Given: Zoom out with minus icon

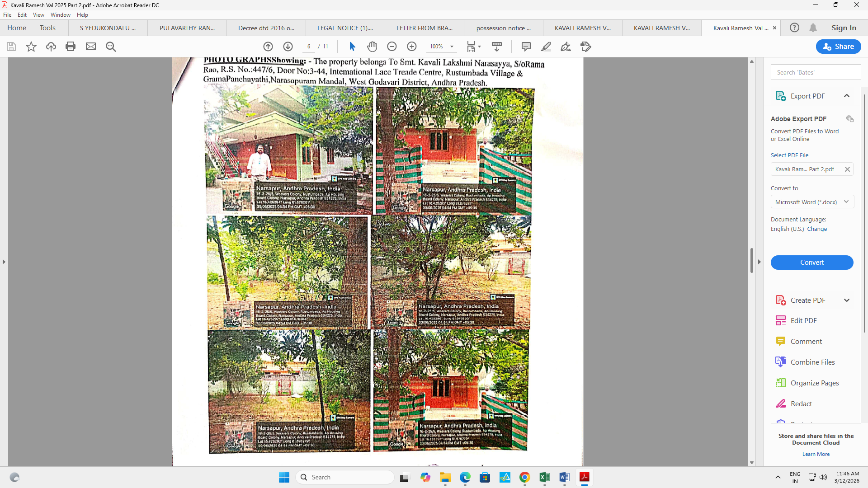Looking at the screenshot, I should click(x=392, y=47).
